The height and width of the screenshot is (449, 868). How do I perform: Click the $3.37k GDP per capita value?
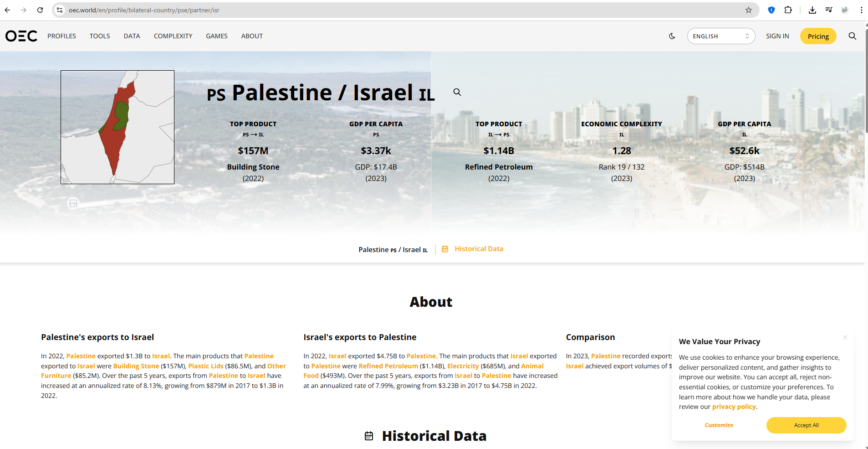point(376,151)
